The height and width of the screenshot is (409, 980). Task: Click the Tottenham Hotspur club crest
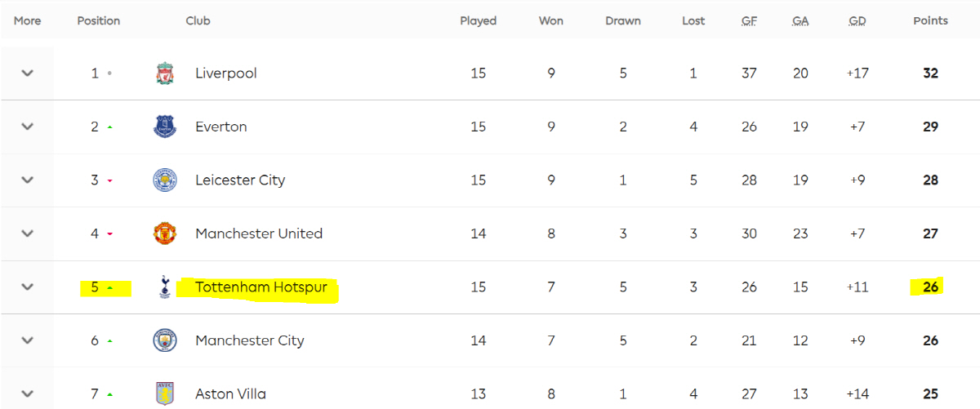165,287
